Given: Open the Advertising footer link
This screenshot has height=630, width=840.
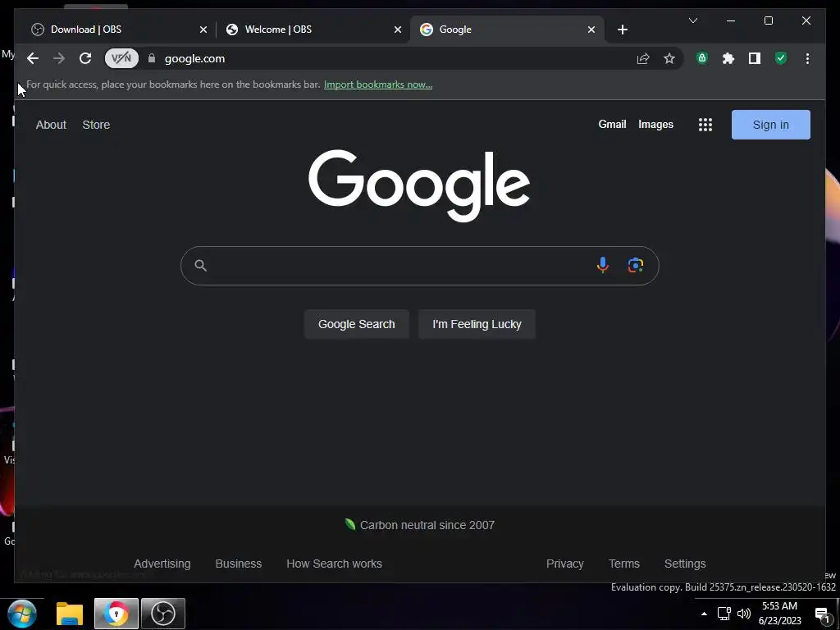Looking at the screenshot, I should (x=162, y=564).
